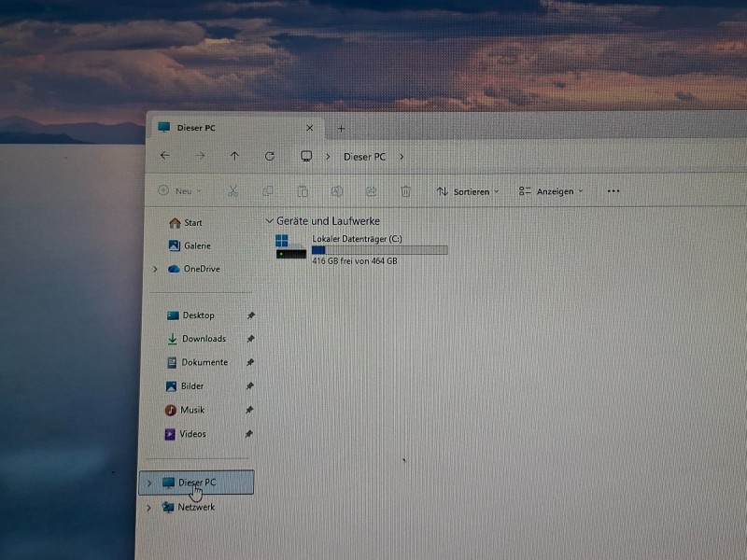Click the Paste clipboard icon
This screenshot has height=560, width=747.
[x=303, y=190]
